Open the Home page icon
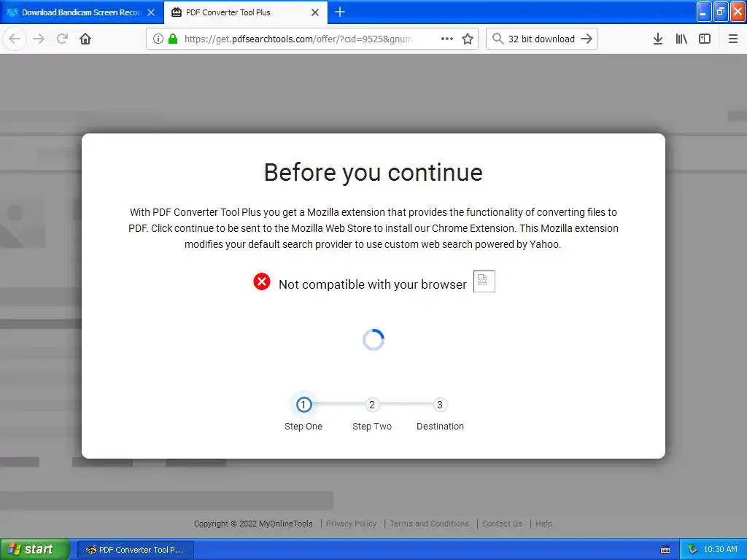Viewport: 747px width, 560px height. pos(85,39)
